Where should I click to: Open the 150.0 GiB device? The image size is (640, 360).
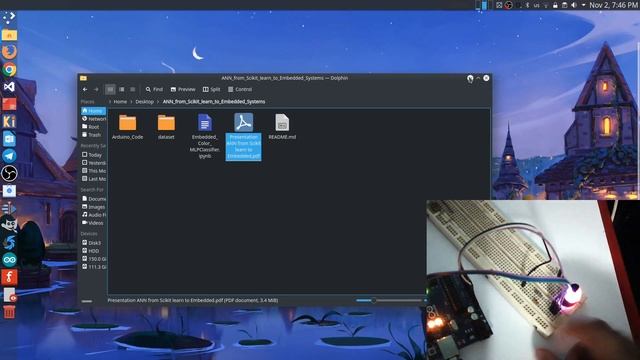93,259
